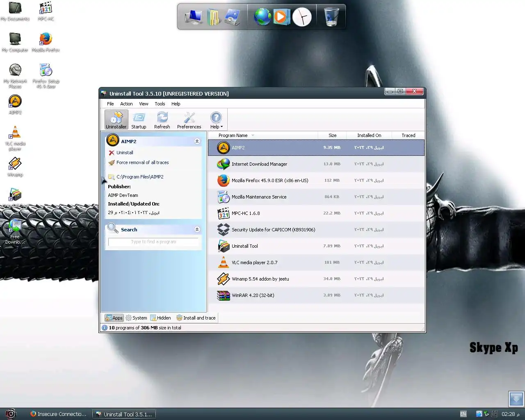The height and width of the screenshot is (420, 525).
Task: Click the 9.35 MB size of AIMP2
Action: coord(332,148)
